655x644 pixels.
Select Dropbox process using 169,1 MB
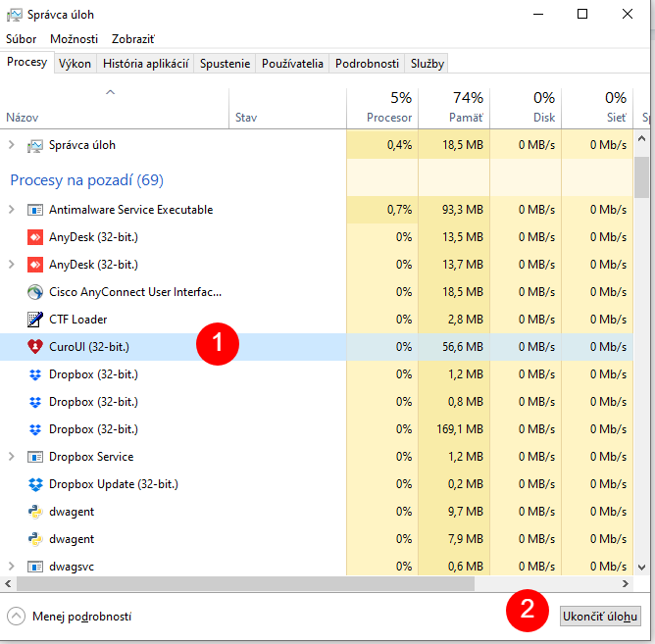click(x=316, y=429)
